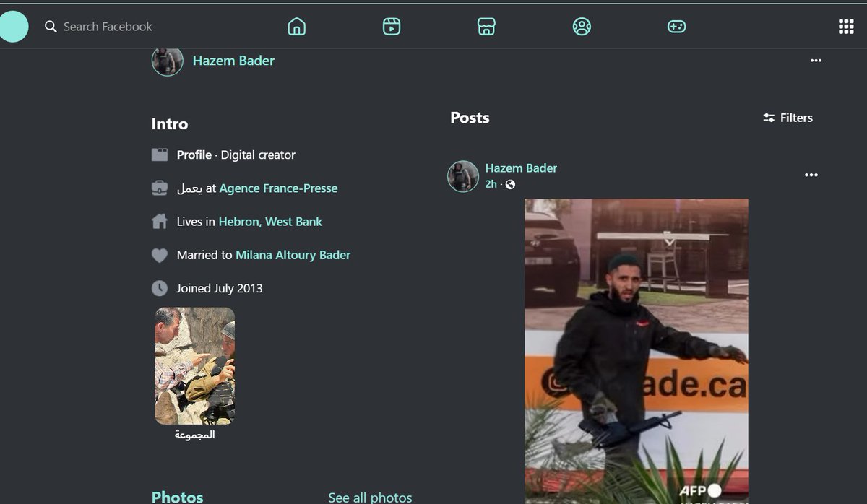
Task: Click the post author's avatar
Action: 463,176
